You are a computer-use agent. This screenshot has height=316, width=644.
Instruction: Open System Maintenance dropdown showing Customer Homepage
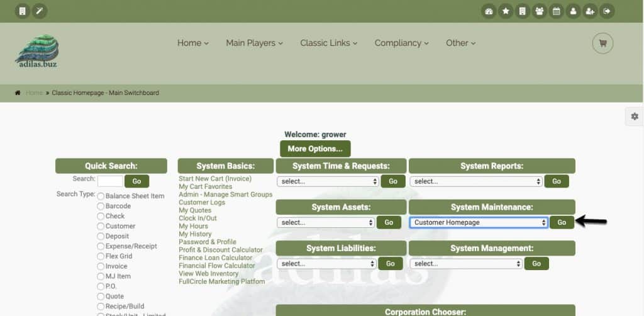[x=479, y=222]
